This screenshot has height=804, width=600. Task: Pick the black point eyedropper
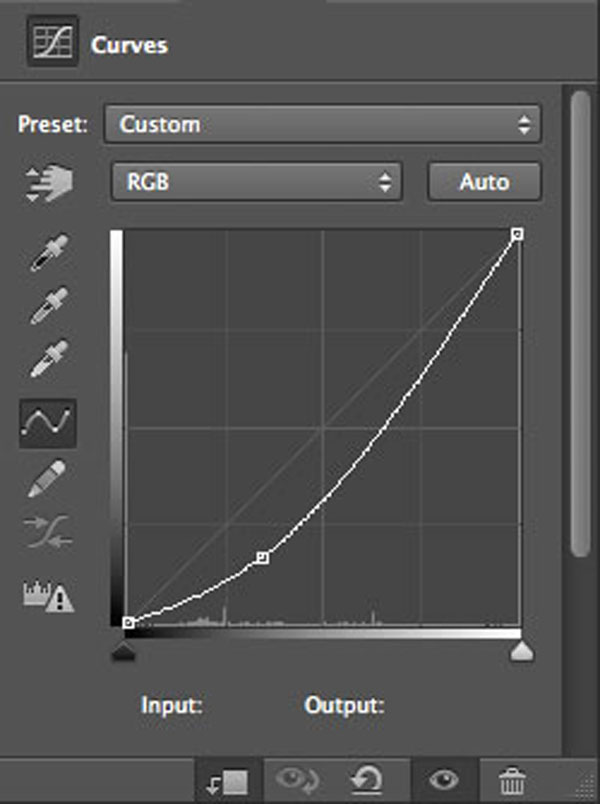pyautogui.click(x=49, y=252)
